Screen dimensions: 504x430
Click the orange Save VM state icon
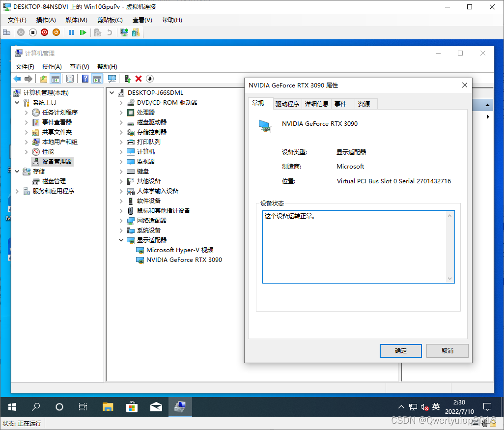coord(56,32)
